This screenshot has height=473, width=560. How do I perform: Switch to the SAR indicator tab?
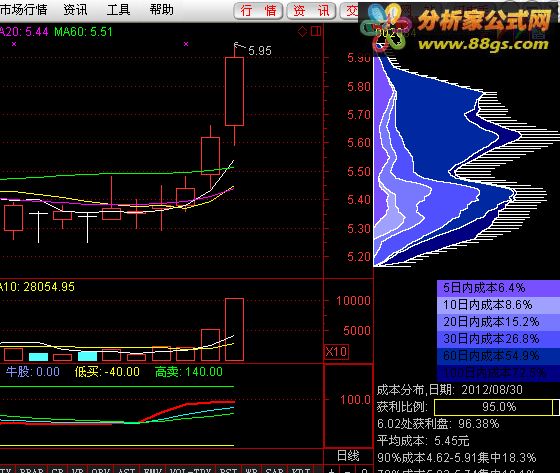(x=274, y=469)
